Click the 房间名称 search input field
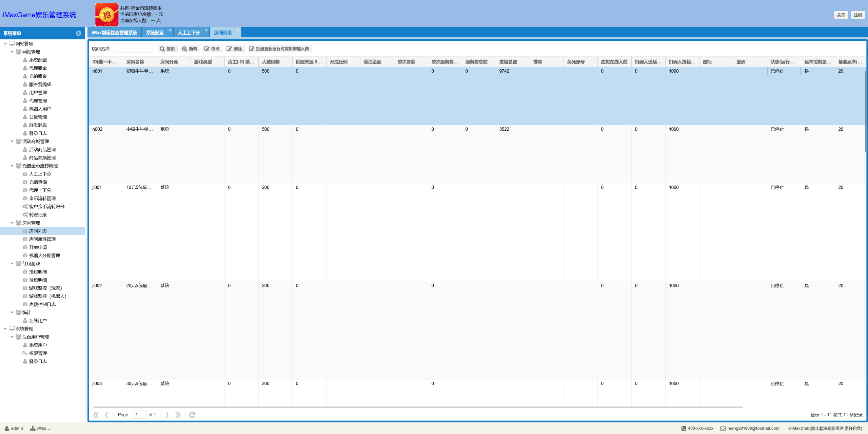 click(133, 49)
